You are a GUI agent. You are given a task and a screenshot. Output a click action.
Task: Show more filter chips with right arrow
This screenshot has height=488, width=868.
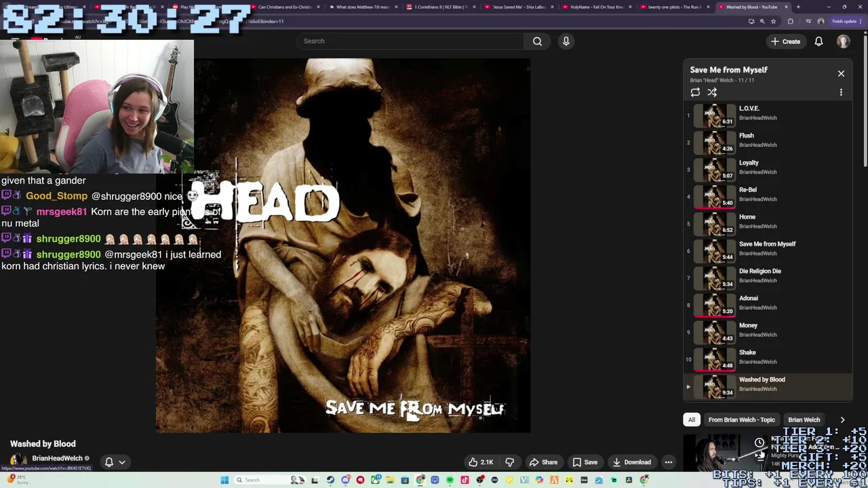coord(842,420)
